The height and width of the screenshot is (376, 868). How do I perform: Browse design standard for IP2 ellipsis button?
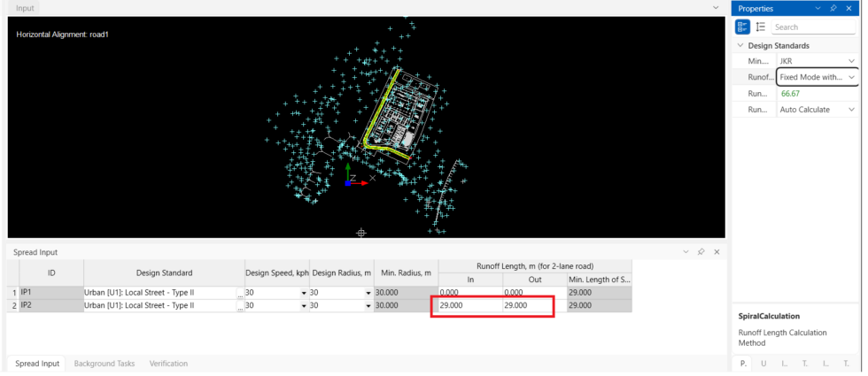click(240, 305)
